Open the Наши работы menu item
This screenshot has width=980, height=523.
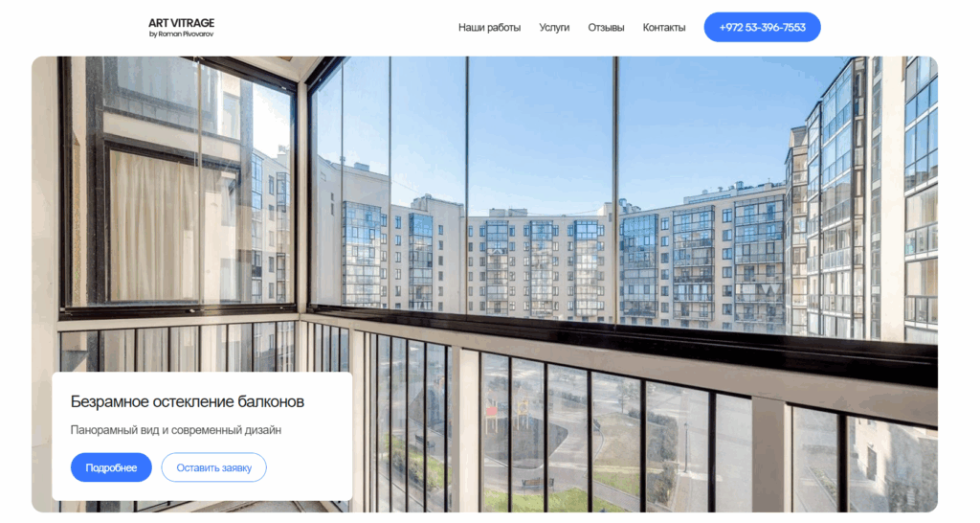click(x=489, y=28)
